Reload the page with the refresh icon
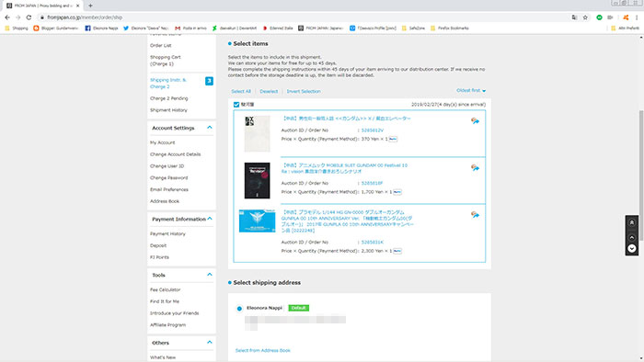 [x=29, y=17]
